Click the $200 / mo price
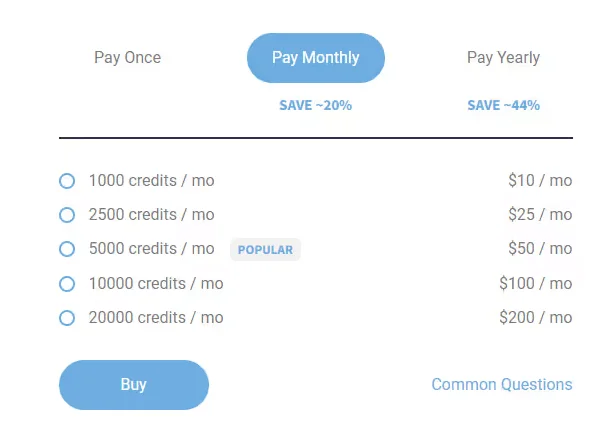The height and width of the screenshot is (441, 608). click(535, 318)
